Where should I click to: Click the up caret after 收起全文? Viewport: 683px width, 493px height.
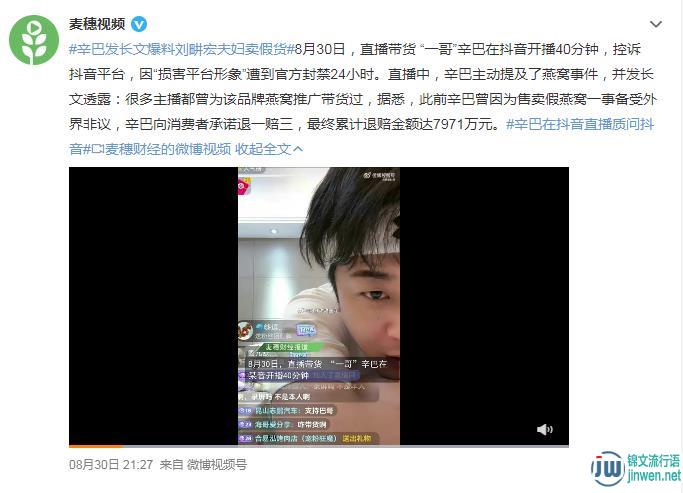pyautogui.click(x=298, y=149)
